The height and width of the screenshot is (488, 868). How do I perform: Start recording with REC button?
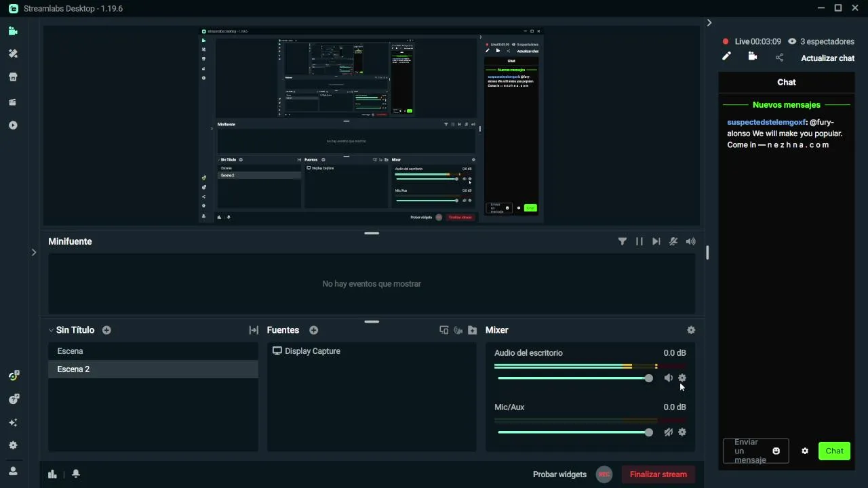pos(604,474)
